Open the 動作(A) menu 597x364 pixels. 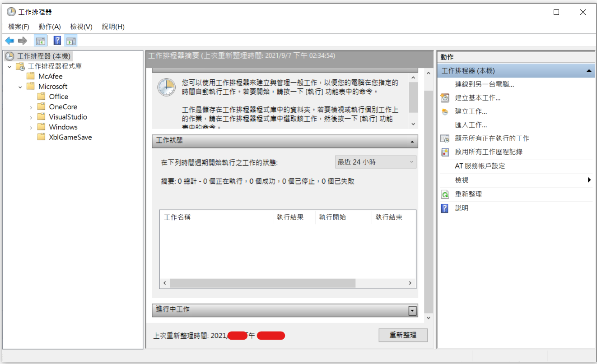50,27
